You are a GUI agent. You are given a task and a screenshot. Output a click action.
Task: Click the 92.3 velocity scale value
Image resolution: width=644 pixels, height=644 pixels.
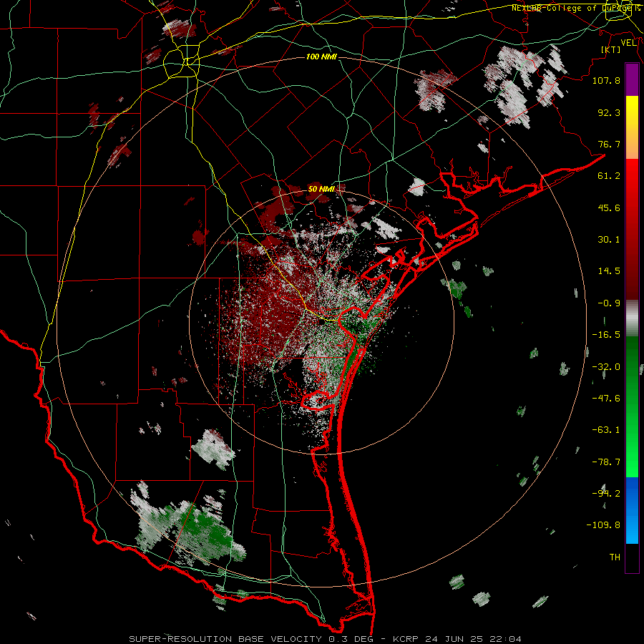[x=609, y=112]
